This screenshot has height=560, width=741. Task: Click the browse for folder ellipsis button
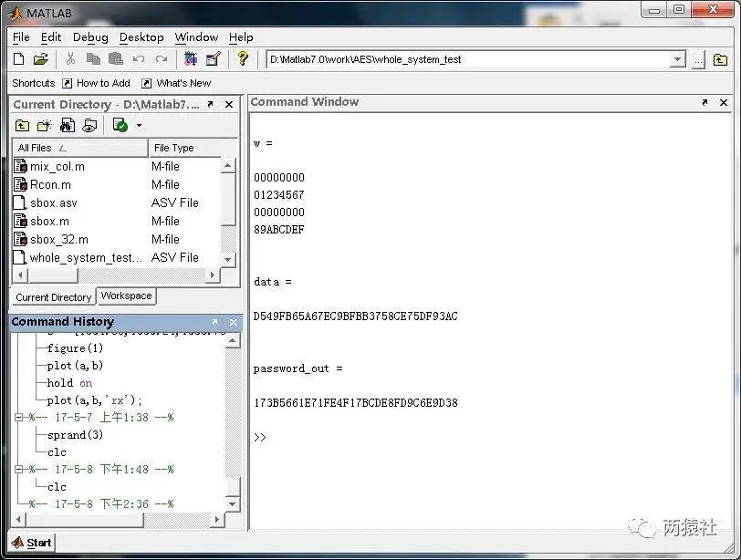pos(698,60)
